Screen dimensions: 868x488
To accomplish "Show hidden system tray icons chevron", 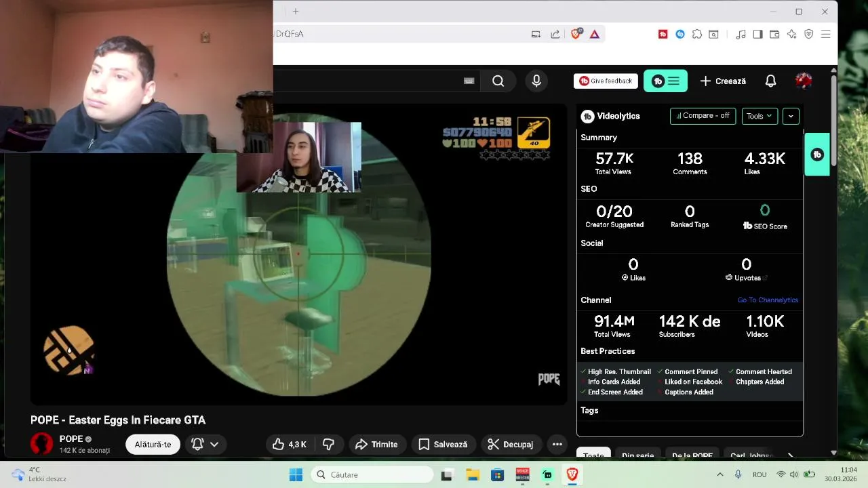I will click(x=719, y=474).
